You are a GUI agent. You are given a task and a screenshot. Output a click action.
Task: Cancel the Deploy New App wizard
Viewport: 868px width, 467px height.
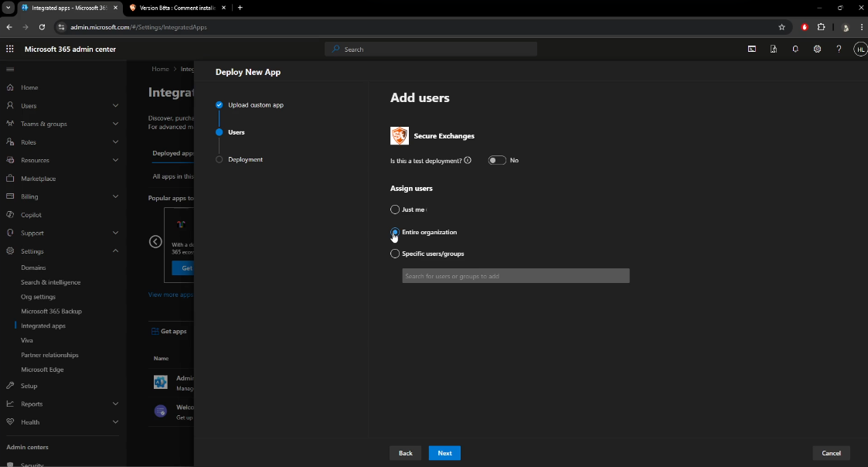[831, 453]
